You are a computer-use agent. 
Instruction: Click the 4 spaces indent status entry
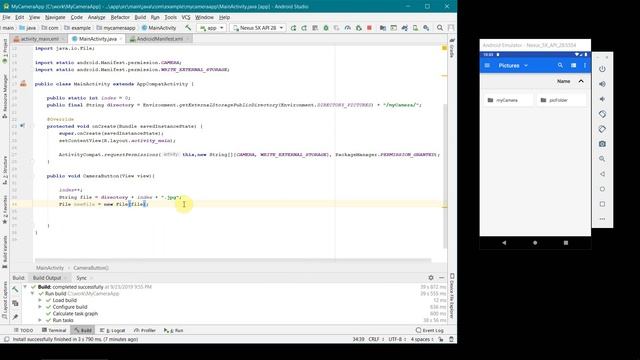click(422, 339)
